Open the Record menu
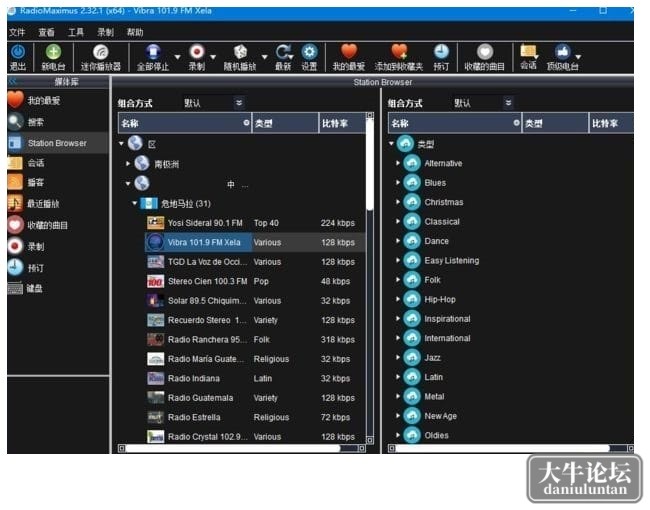 pos(105,32)
